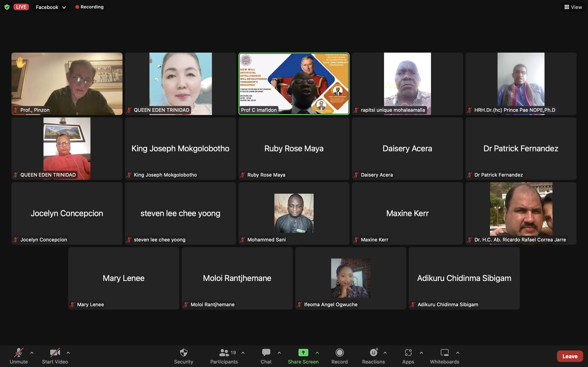Click the Record icon
Image resolution: width=588 pixels, height=367 pixels.
tap(340, 353)
